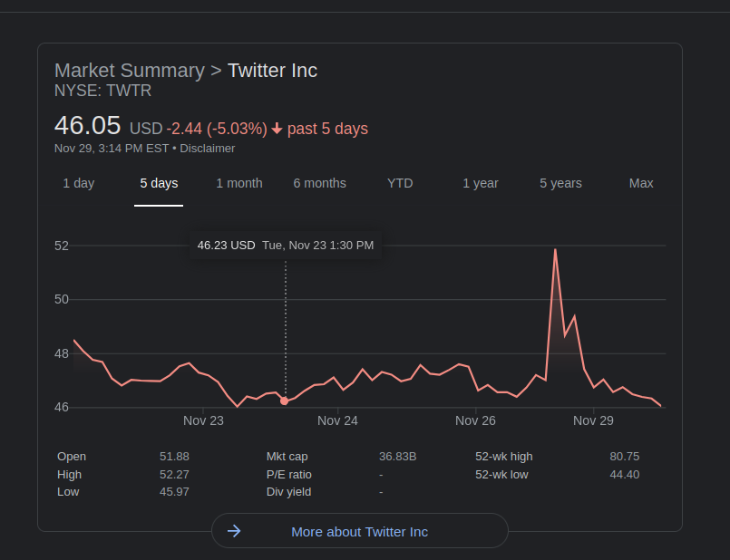Click the 50 y-axis label
The image size is (730, 560).
62,300
